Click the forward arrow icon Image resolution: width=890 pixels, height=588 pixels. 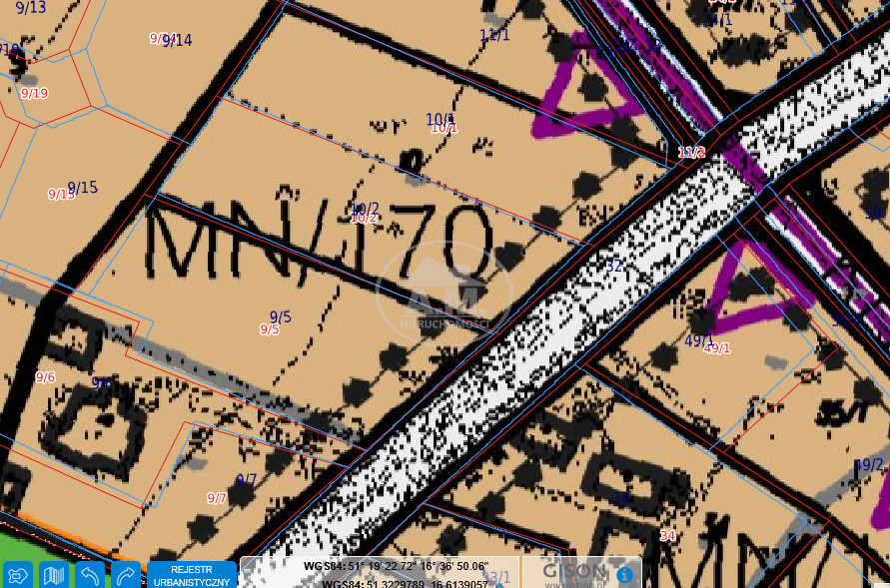(x=126, y=575)
